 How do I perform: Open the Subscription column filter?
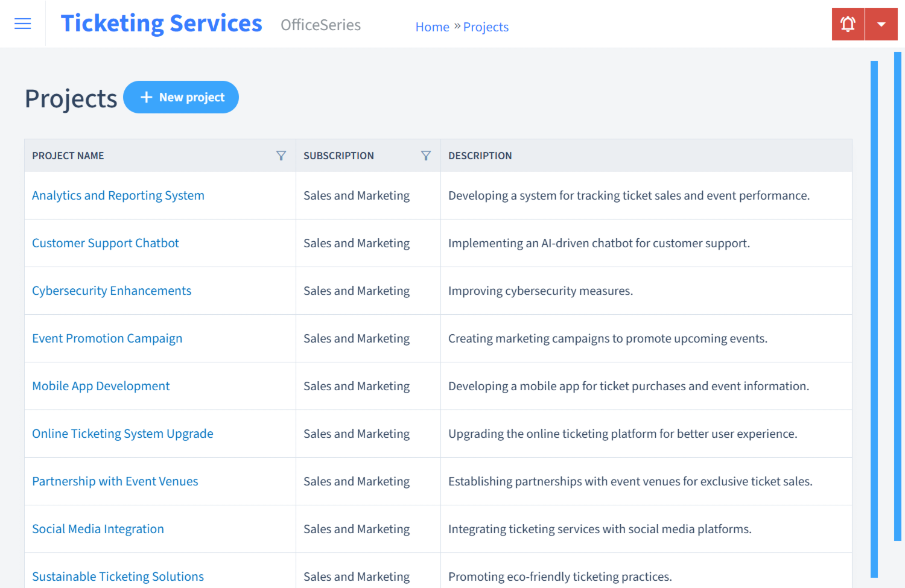click(426, 155)
